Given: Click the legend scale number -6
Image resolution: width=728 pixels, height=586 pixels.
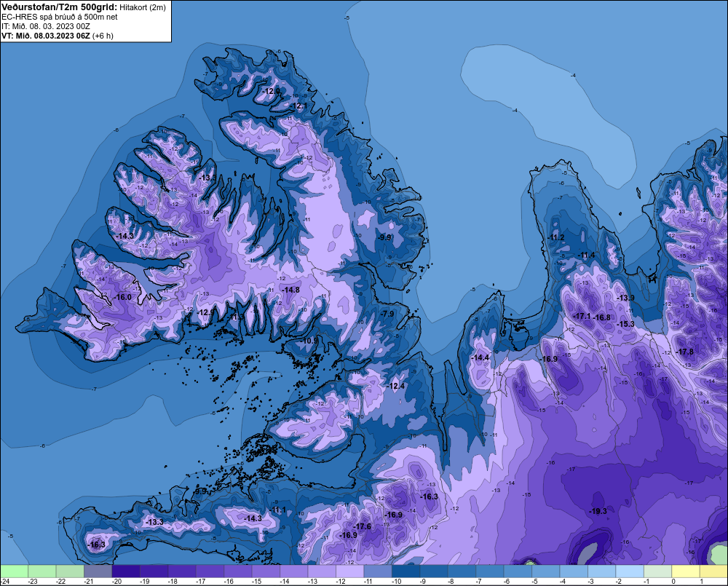Looking at the screenshot, I should pos(507,582).
